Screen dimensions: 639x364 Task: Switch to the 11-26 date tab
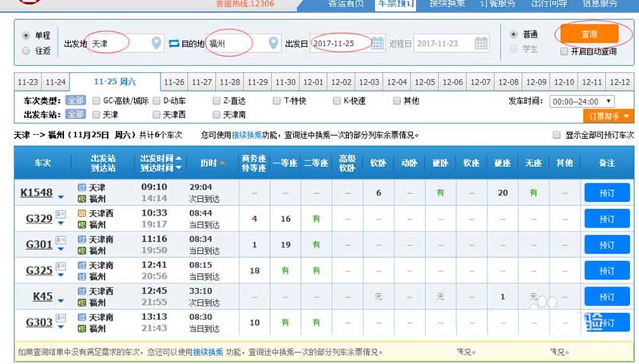click(x=174, y=82)
